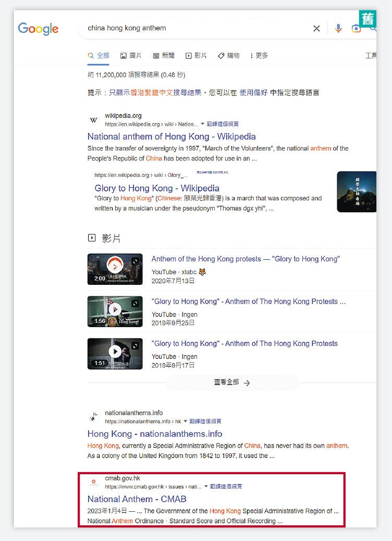Viewport: 392px width, 541px height.
Task: Click the Google logo
Action: coord(38,29)
